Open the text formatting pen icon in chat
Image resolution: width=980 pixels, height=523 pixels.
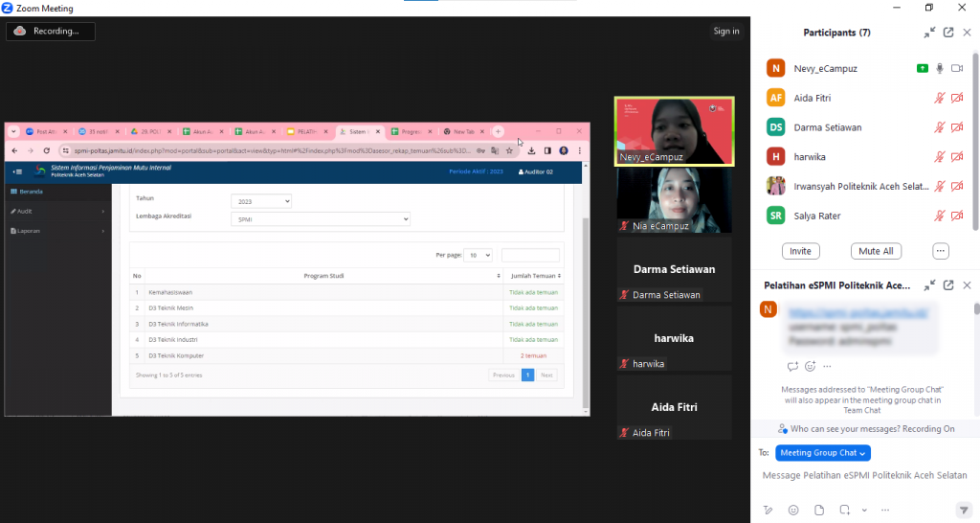point(768,510)
